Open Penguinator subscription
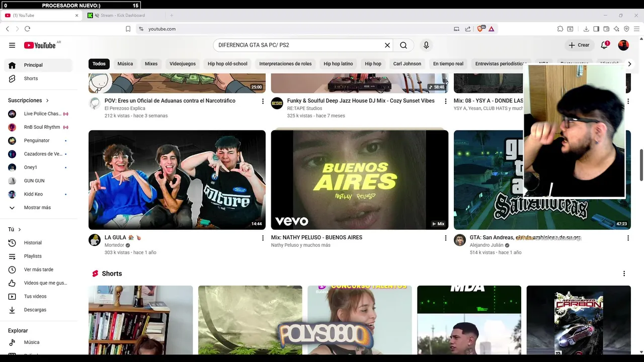This screenshot has width=644, height=362. [x=38, y=140]
